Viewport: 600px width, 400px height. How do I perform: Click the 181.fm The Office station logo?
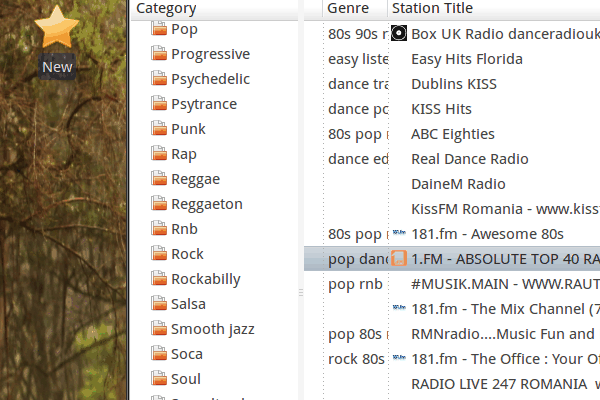399,359
